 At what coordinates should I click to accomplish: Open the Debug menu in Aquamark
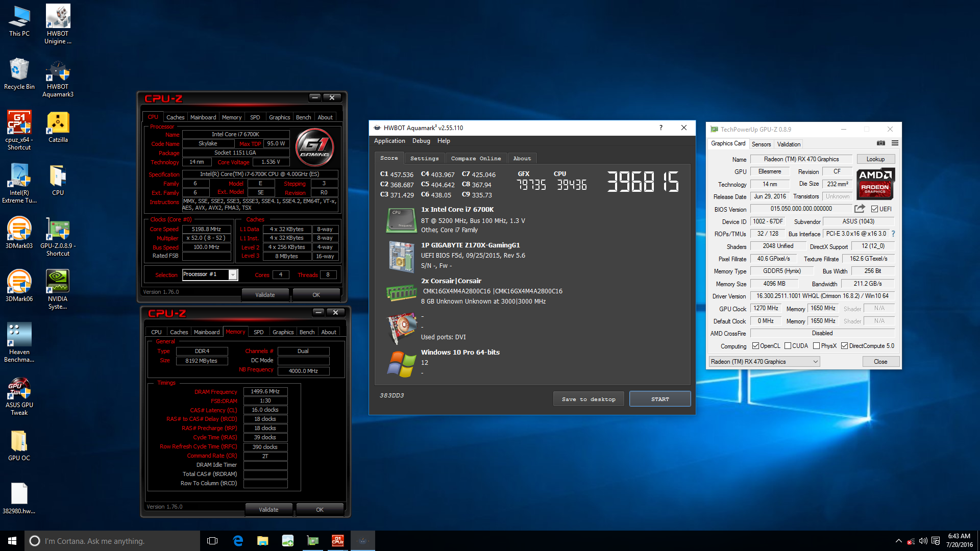421,141
